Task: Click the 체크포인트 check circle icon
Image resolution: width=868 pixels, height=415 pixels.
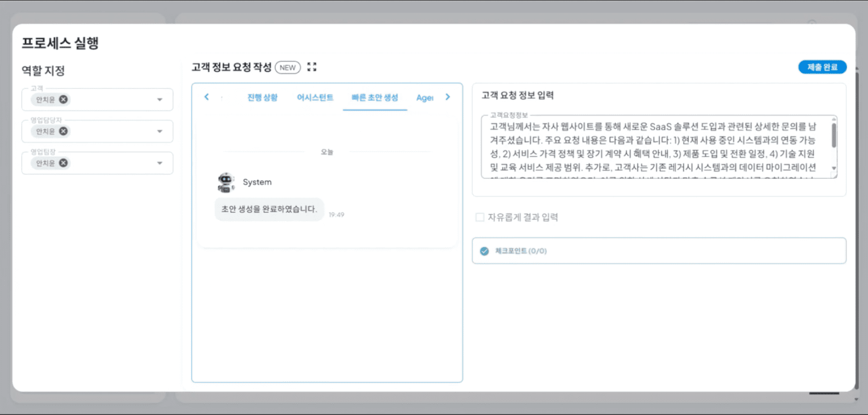Action: pyautogui.click(x=484, y=251)
